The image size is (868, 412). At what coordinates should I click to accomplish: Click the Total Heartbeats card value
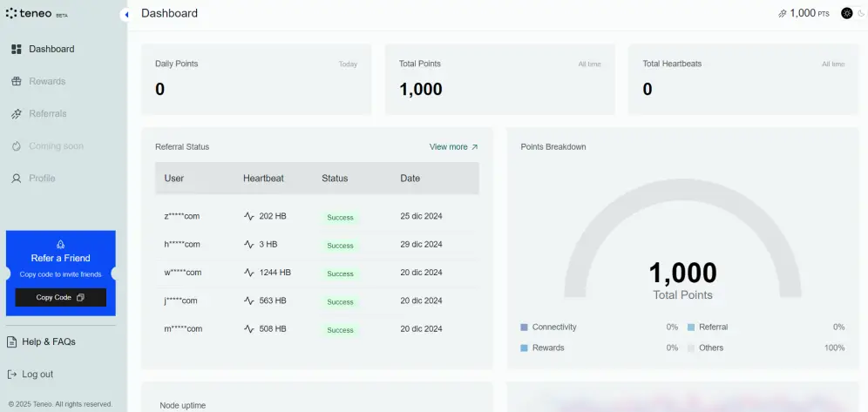tap(648, 89)
